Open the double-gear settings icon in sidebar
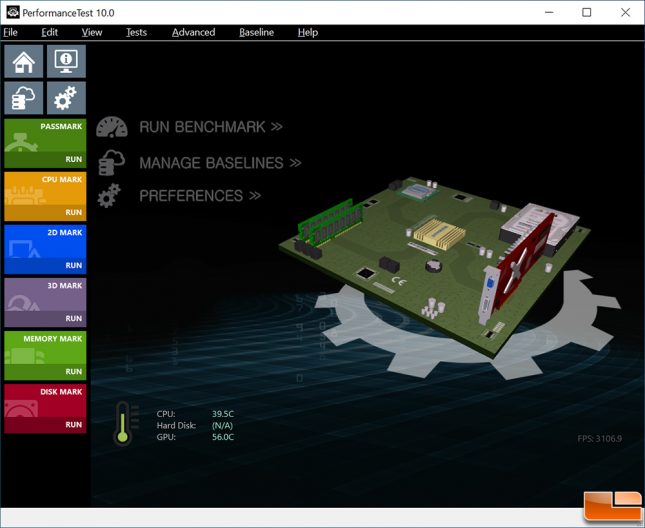This screenshot has width=645, height=528. click(x=66, y=98)
